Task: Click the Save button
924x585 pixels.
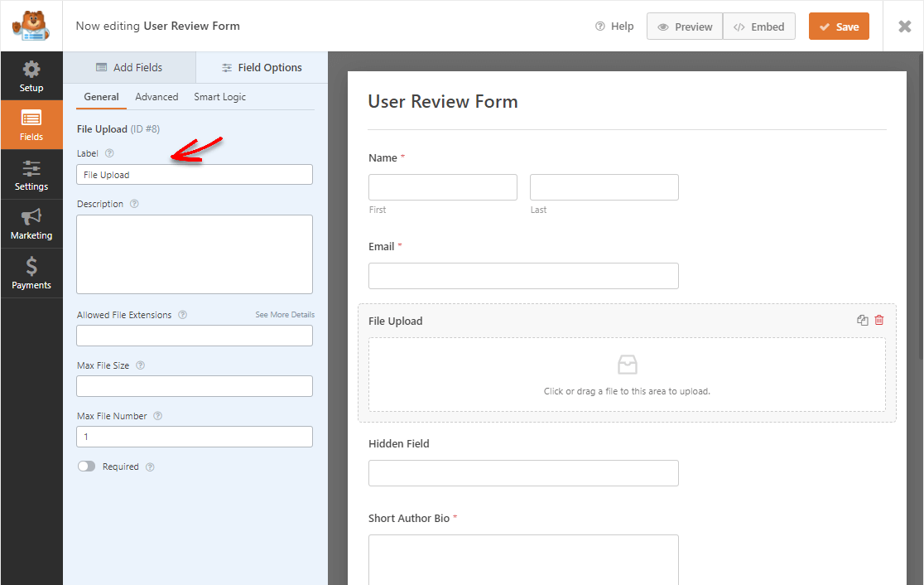Action: pyautogui.click(x=839, y=27)
